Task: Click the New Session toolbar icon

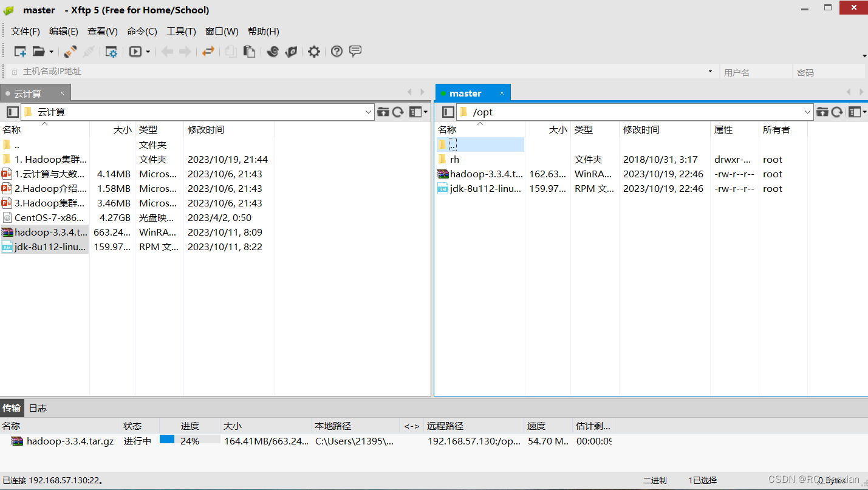Action: coord(20,52)
